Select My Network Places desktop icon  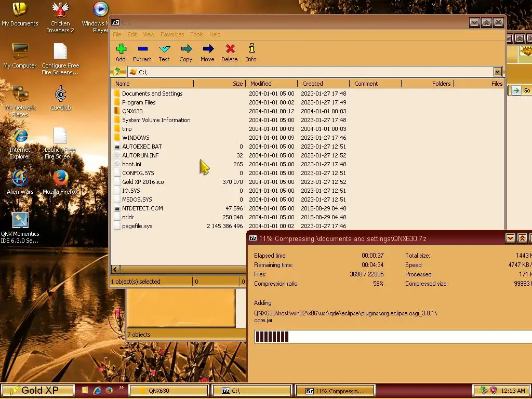20,102
